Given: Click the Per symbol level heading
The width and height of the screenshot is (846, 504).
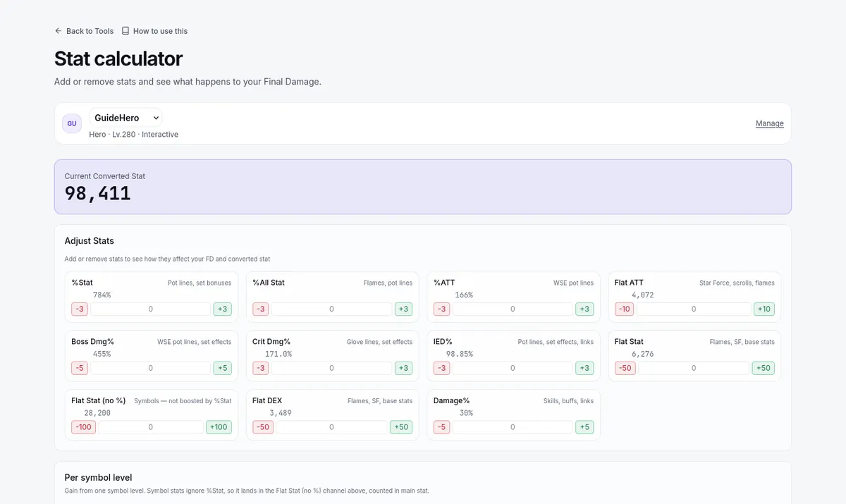Looking at the screenshot, I should click(98, 477).
